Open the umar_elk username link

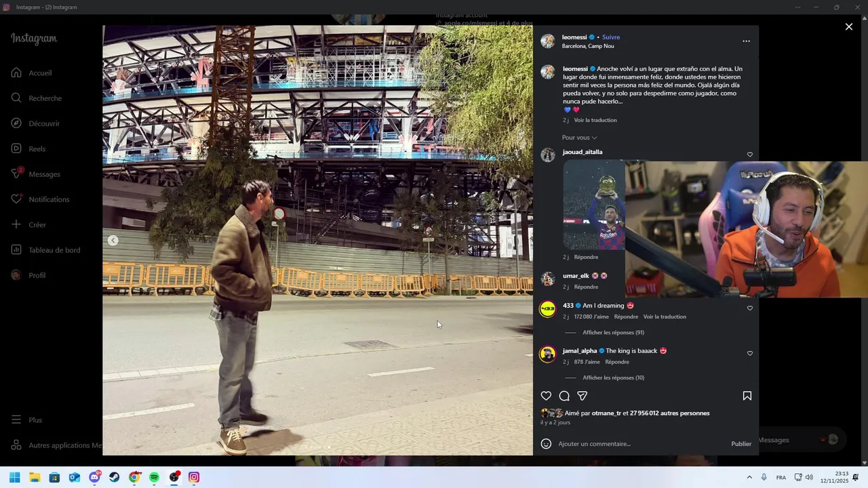tap(576, 276)
